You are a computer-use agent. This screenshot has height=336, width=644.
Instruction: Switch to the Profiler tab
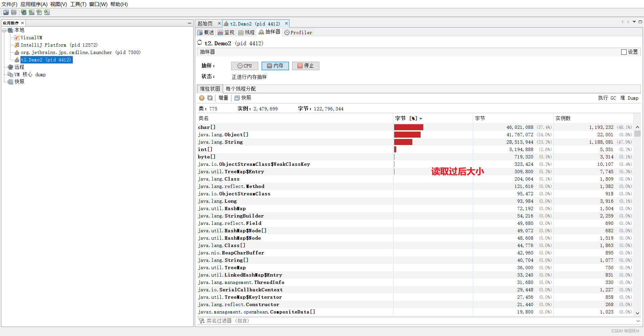click(298, 33)
